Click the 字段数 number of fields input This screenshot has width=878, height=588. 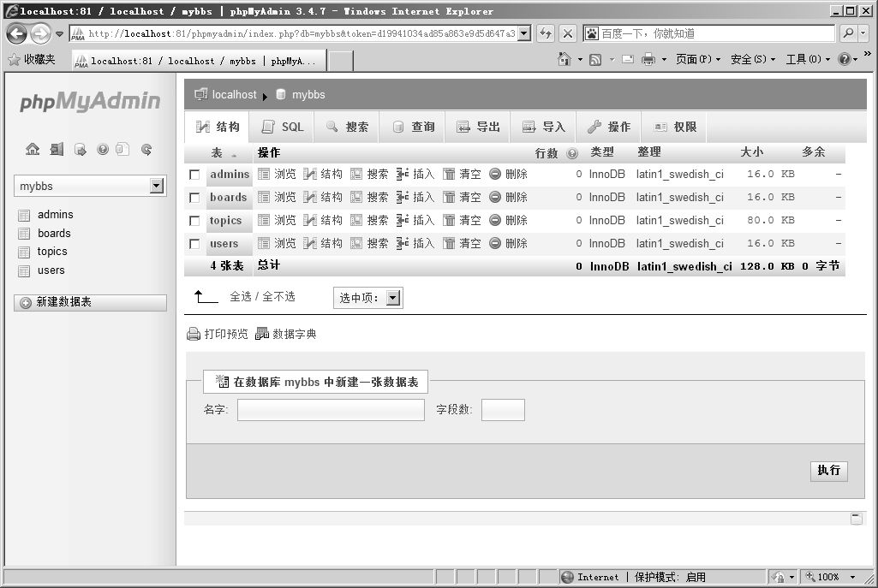click(503, 410)
